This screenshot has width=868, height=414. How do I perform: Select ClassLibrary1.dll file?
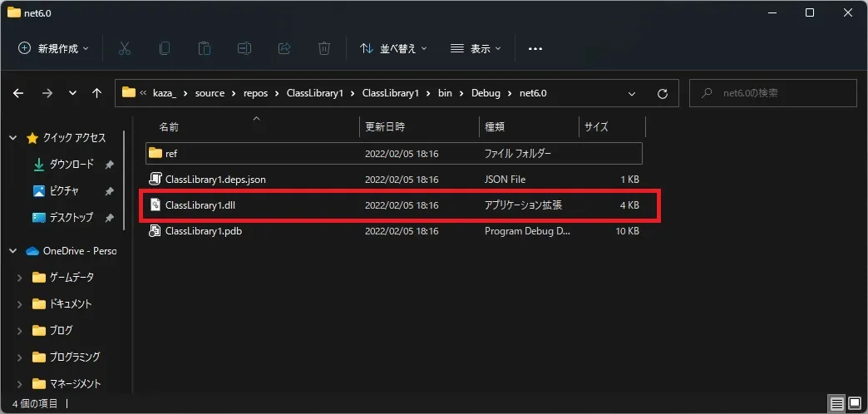tap(394, 205)
